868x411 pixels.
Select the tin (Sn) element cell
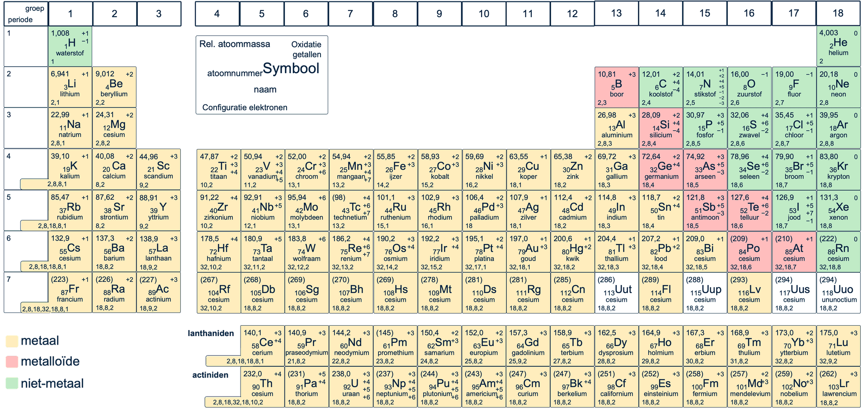coord(661,210)
